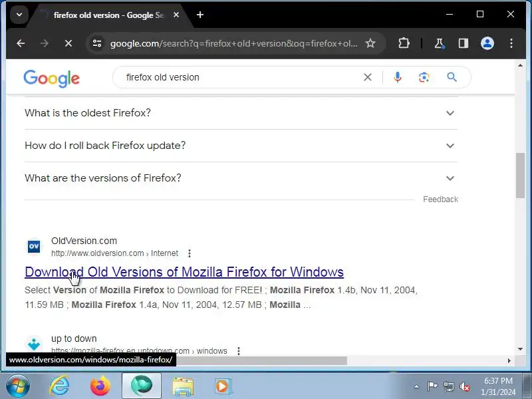Viewport: 532px width, 399px height.
Task: Open the tab search dropdown arrow
Action: coord(19,15)
